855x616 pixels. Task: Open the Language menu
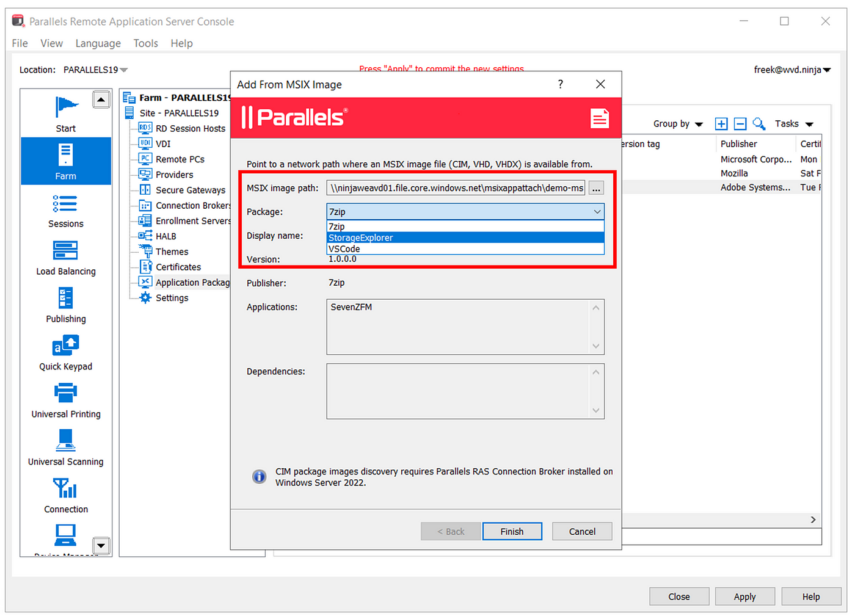point(98,43)
